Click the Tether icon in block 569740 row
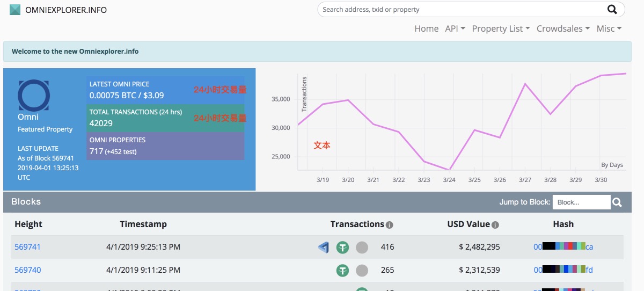 342,270
